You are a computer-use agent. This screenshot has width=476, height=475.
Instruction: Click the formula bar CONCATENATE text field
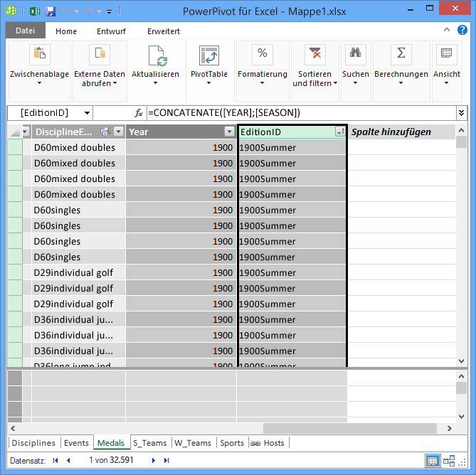(302, 113)
